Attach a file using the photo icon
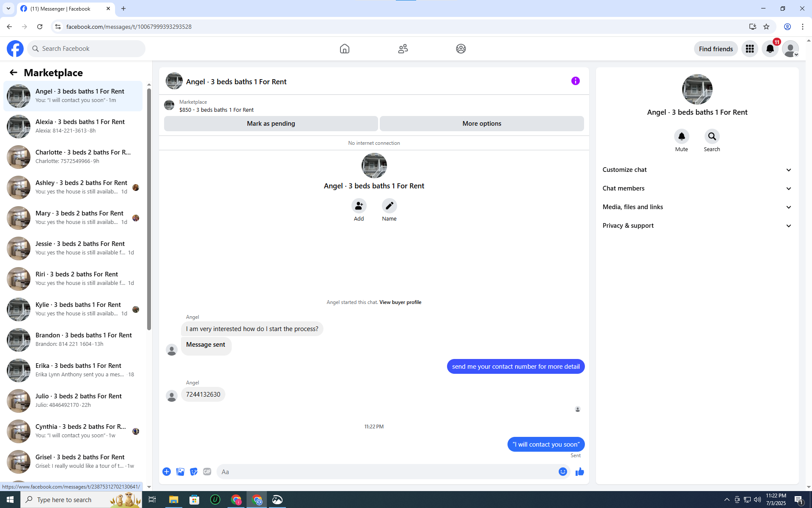Viewport: 812px width, 508px height. 180,472
